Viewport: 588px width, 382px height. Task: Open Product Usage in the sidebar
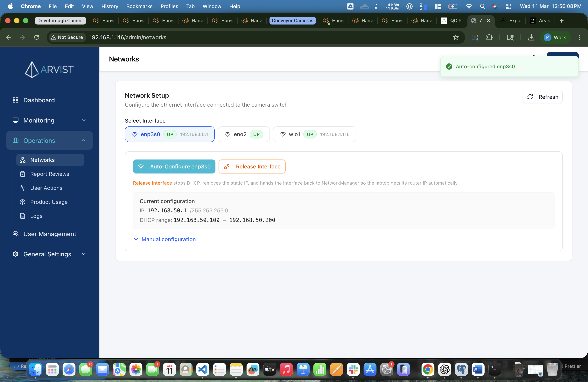[x=49, y=202]
